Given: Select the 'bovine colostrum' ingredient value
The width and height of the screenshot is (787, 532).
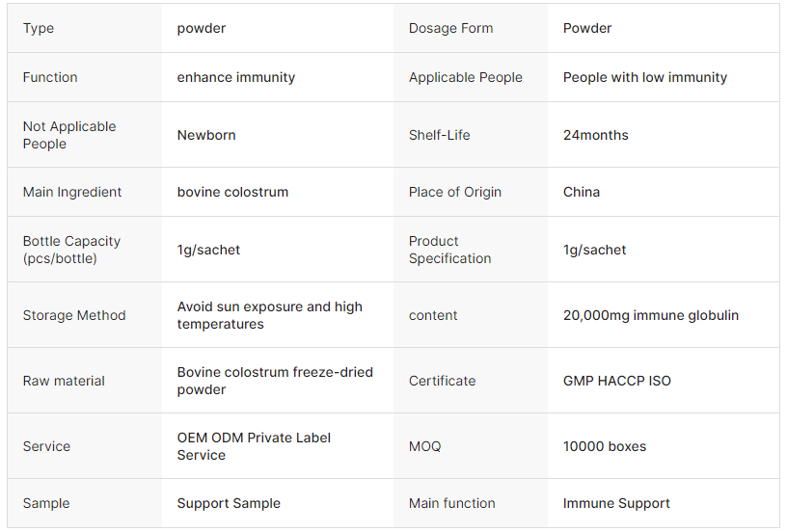Looking at the screenshot, I should (232, 192).
